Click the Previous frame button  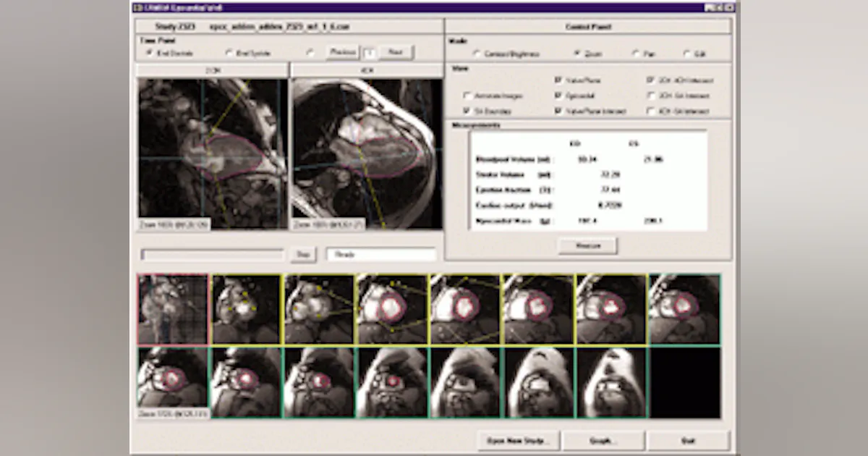(342, 52)
